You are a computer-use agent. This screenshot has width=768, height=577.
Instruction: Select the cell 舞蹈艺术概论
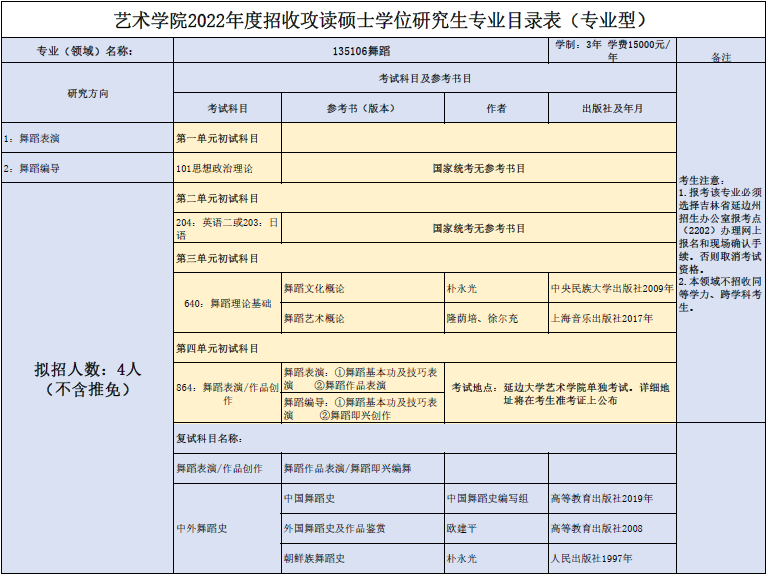[x=363, y=318]
